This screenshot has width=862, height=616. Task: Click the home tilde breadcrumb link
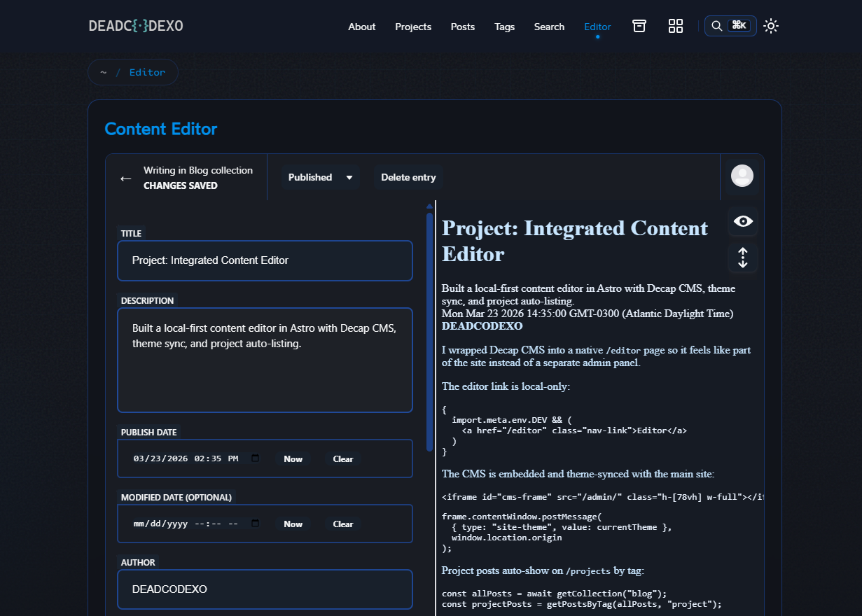pos(104,72)
